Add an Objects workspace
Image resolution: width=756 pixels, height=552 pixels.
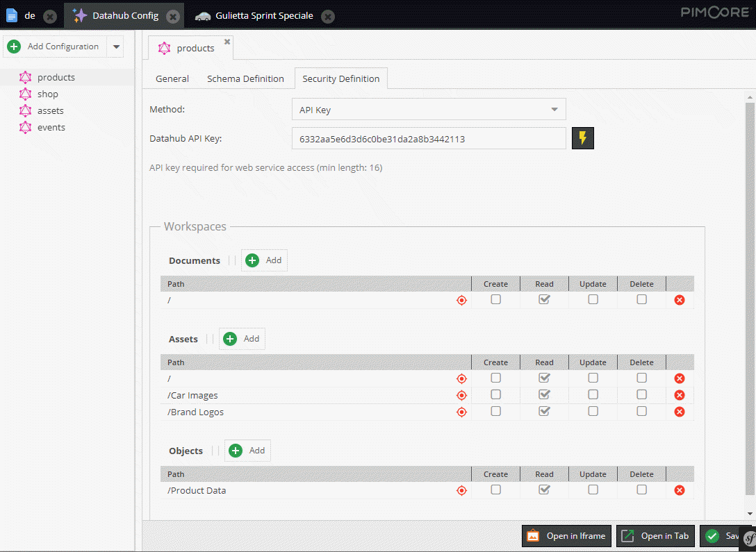(x=247, y=451)
